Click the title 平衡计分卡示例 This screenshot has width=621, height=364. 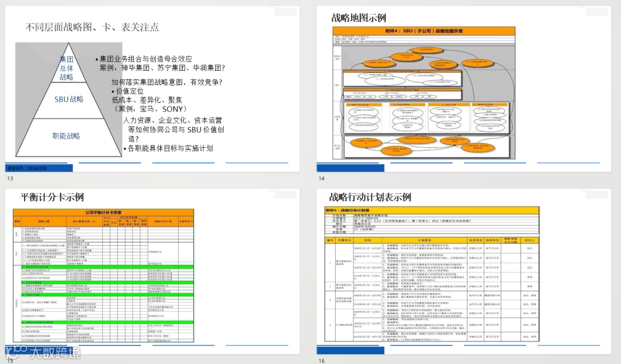(x=52, y=197)
